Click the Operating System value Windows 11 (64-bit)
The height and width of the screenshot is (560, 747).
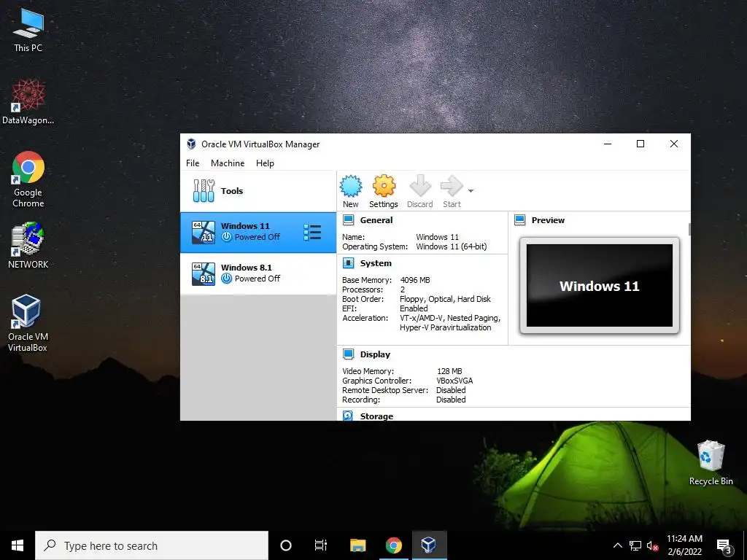pyautogui.click(x=451, y=246)
